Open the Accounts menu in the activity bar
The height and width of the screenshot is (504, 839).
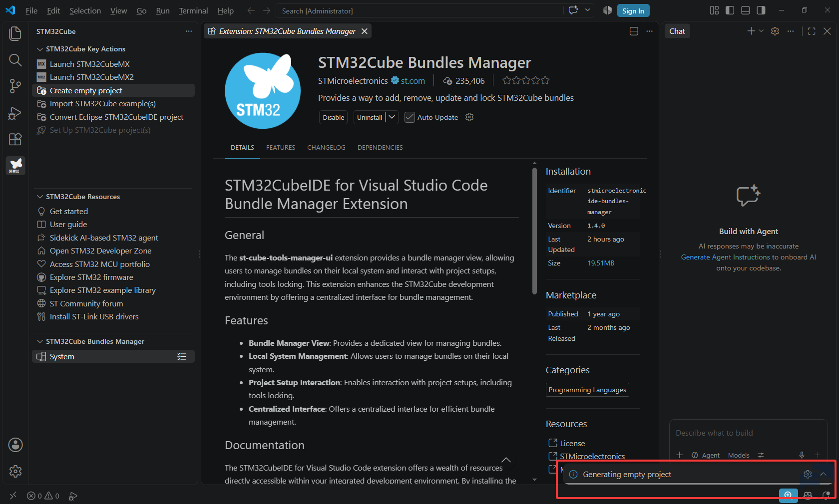15,445
